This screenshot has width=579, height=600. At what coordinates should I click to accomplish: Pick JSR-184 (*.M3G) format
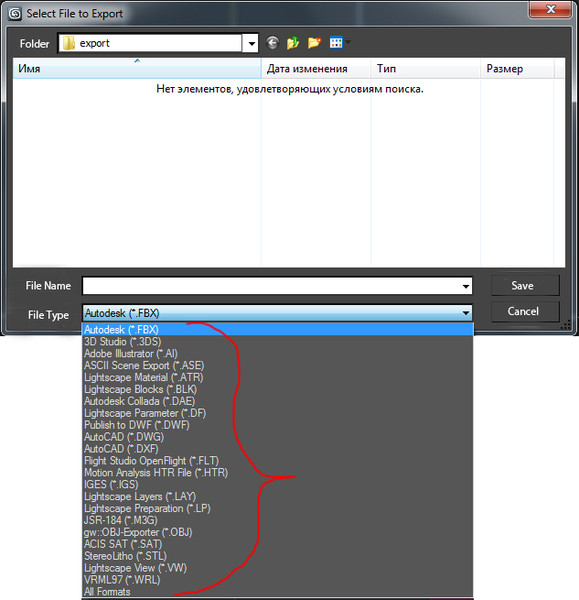[278, 520]
